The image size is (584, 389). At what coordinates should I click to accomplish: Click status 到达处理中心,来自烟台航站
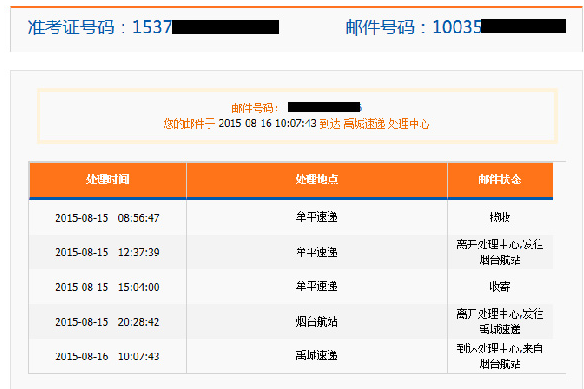point(500,356)
